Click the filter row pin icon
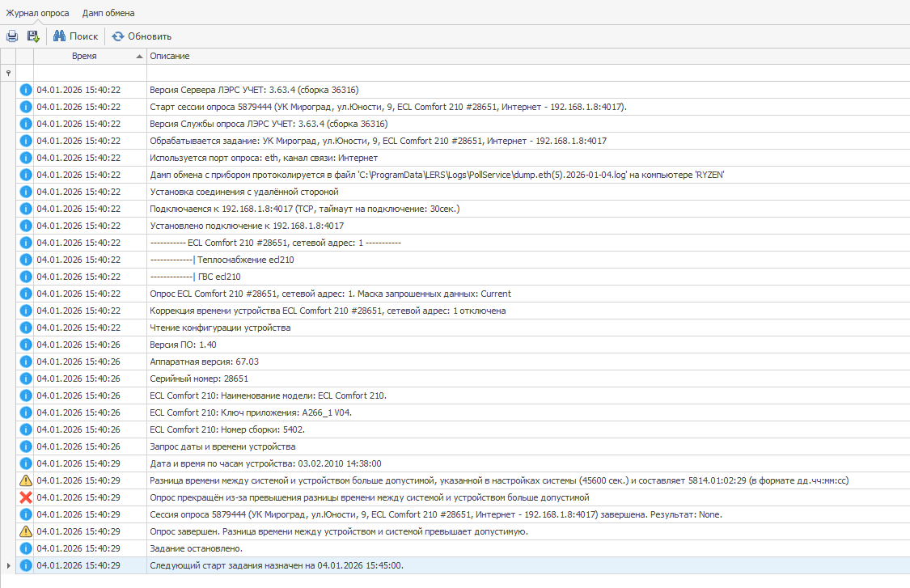The width and height of the screenshot is (910, 588). click(x=8, y=73)
